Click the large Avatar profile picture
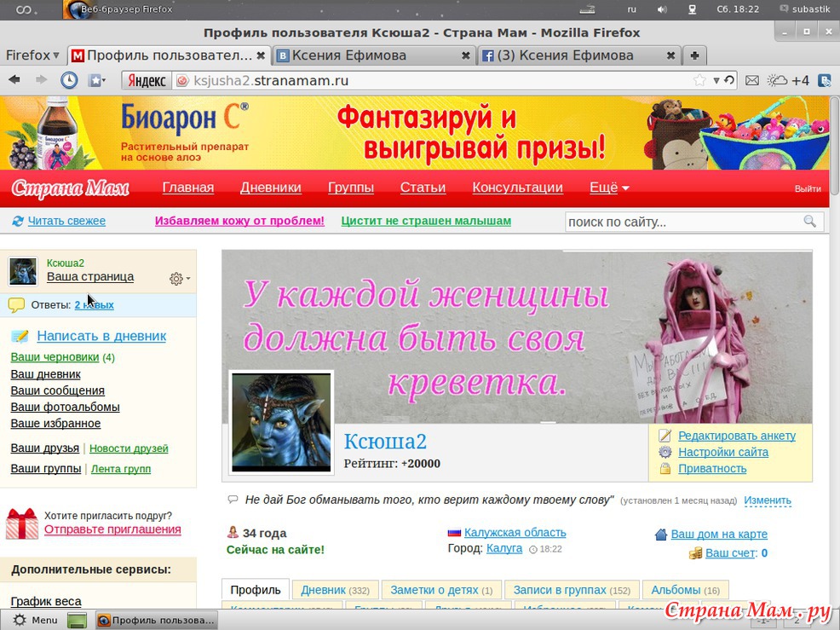 [x=281, y=423]
